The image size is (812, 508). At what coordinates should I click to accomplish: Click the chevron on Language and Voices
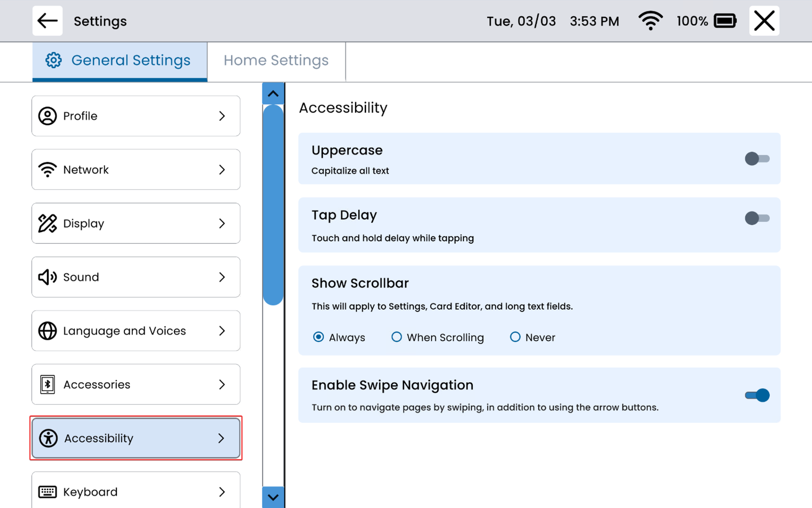(x=222, y=331)
